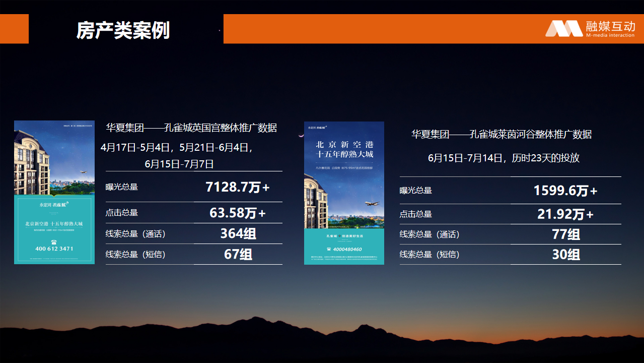Click the small orange block before the title
This screenshot has width=644, height=363.
click(x=14, y=29)
